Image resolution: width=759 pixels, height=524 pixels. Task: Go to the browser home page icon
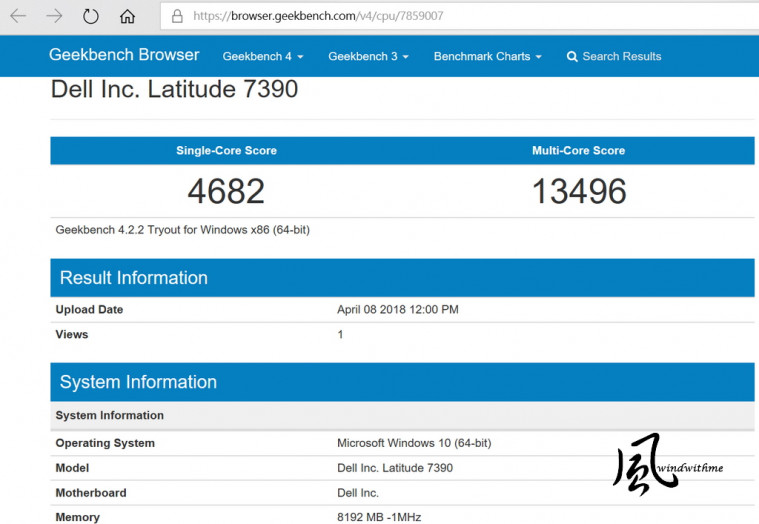pos(127,16)
